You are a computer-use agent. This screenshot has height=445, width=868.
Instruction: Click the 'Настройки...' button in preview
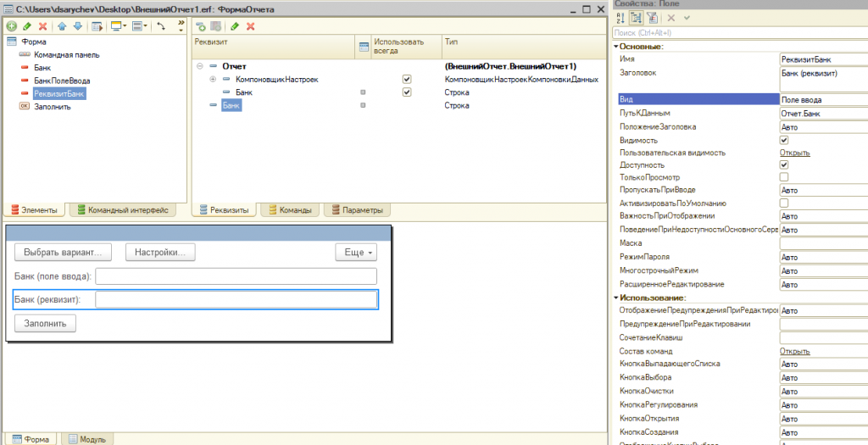click(x=160, y=253)
